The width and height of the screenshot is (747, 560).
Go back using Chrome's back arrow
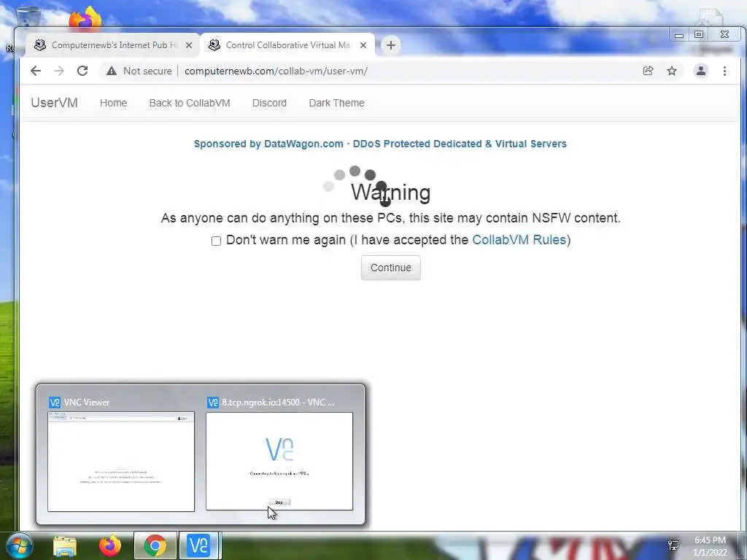point(36,71)
